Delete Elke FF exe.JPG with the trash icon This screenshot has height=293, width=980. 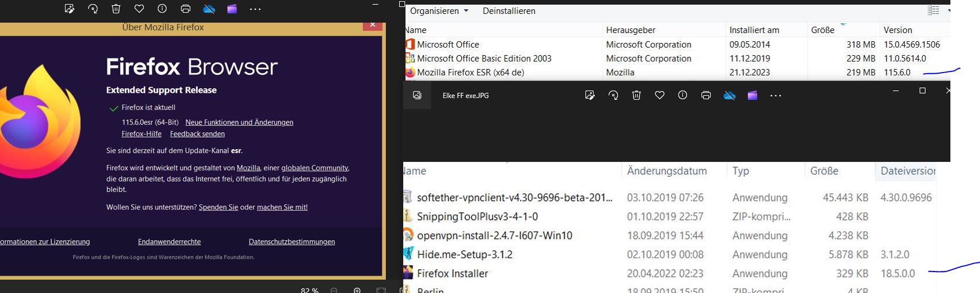637,95
